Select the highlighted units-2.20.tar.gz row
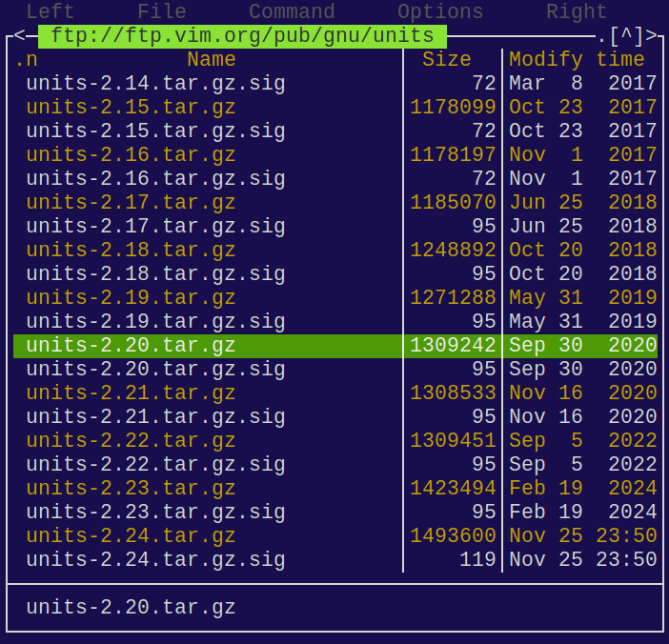 [131, 346]
